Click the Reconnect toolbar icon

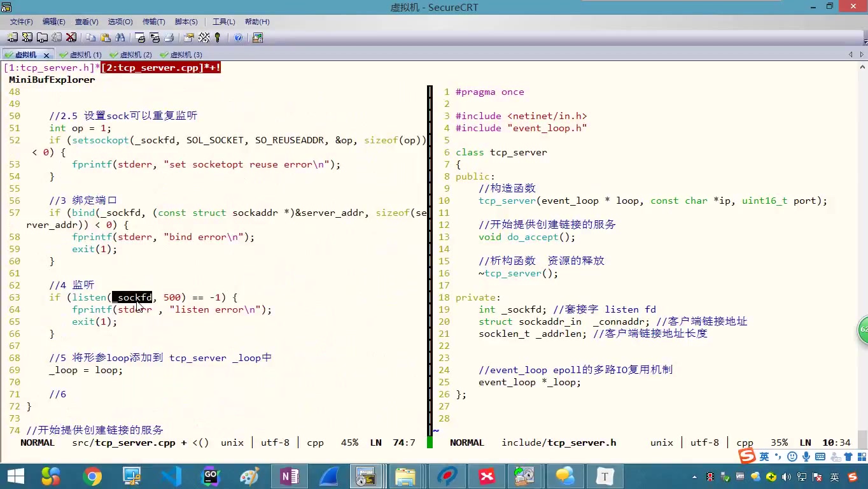coord(57,38)
